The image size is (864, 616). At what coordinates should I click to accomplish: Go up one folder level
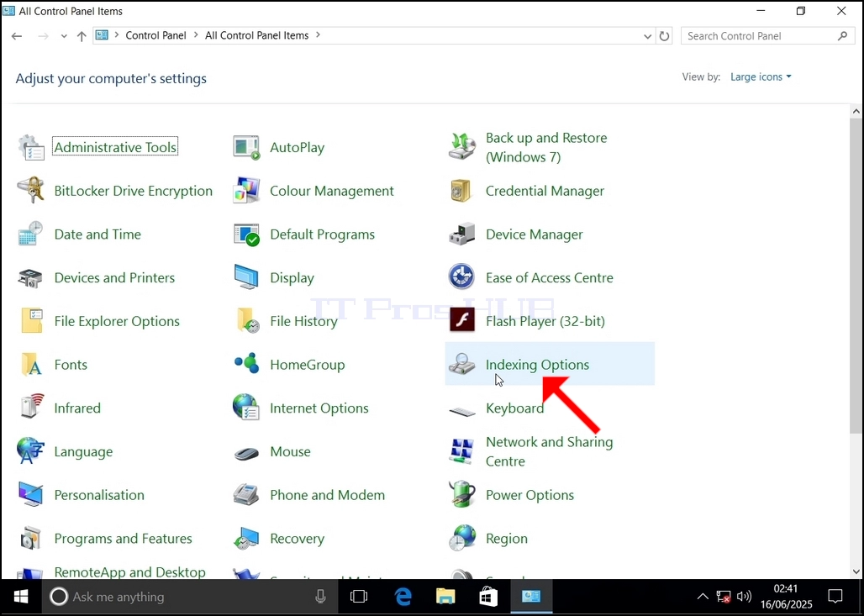[82, 36]
